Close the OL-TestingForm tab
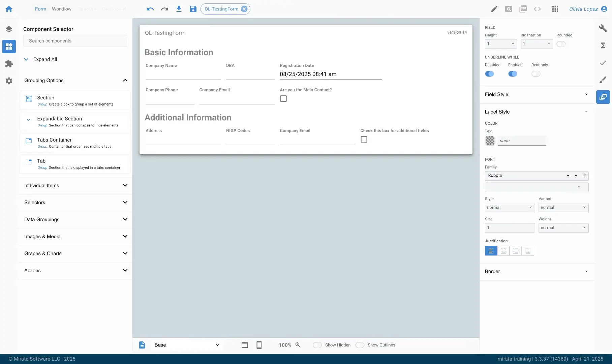The width and height of the screenshot is (612, 364). click(x=244, y=9)
